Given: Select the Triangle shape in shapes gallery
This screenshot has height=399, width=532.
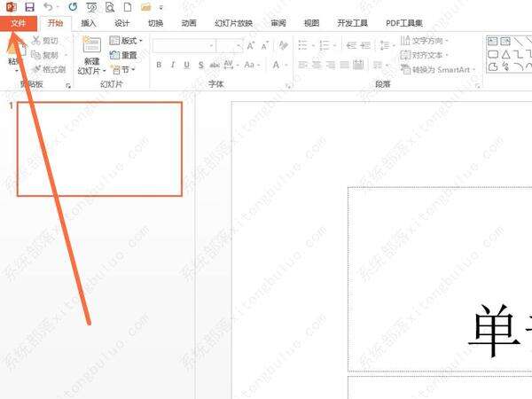Looking at the screenshot, I should point(506,54).
